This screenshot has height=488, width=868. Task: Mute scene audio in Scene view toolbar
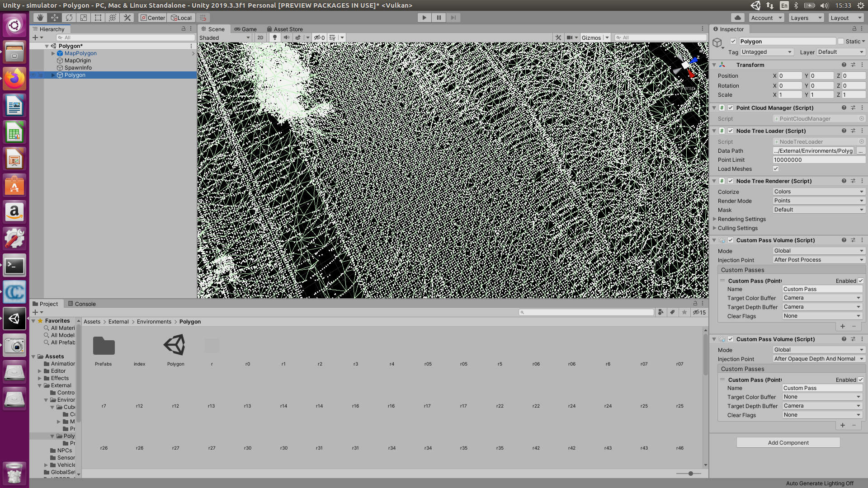coord(286,38)
